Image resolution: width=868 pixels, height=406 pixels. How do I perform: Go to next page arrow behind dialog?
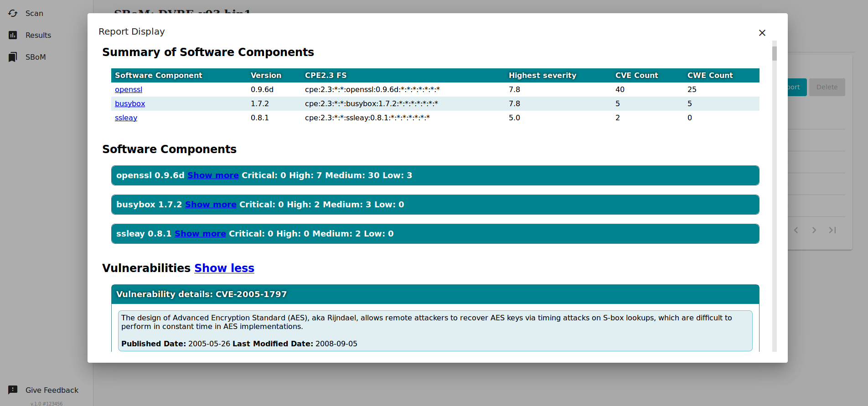tap(814, 230)
